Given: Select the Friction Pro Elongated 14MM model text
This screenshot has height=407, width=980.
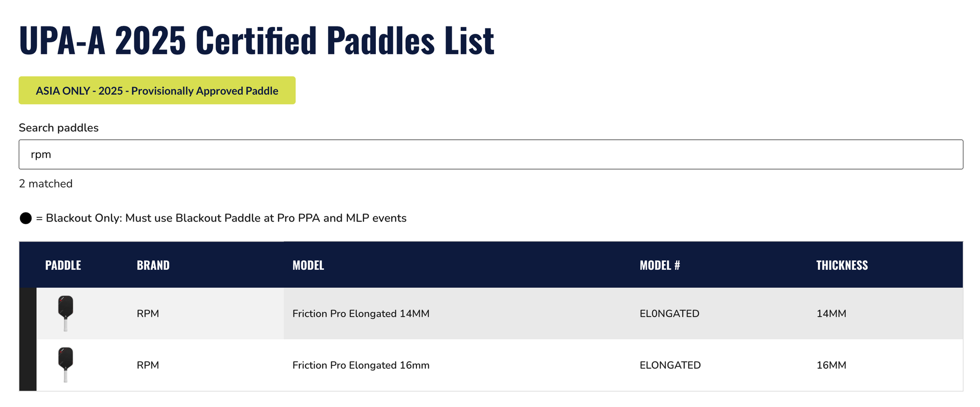Looking at the screenshot, I should pos(361,314).
